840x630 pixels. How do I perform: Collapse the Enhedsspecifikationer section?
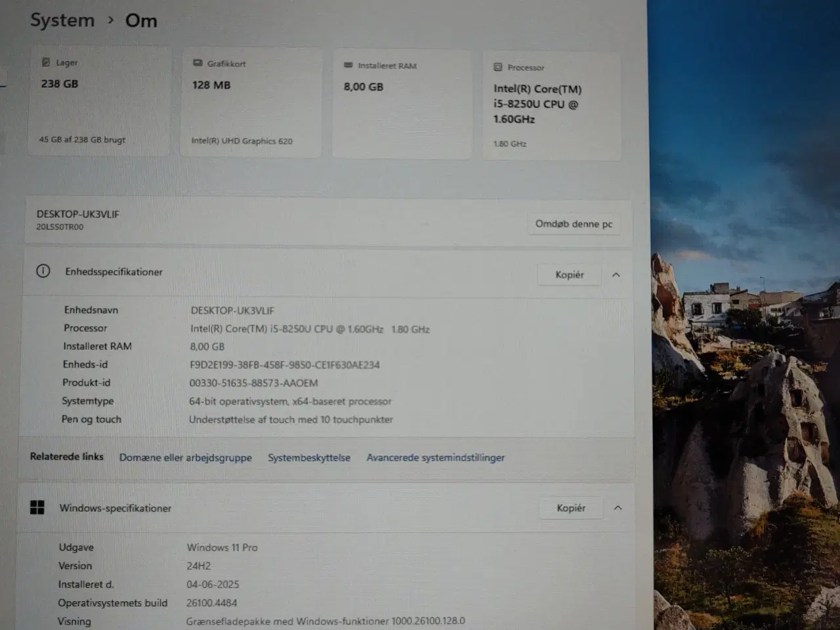coord(616,275)
